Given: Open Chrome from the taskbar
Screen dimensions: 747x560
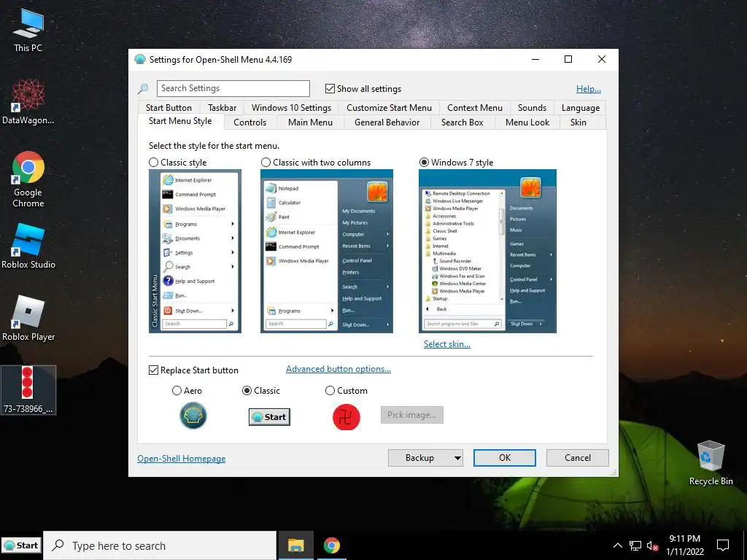Looking at the screenshot, I should (x=332, y=545).
